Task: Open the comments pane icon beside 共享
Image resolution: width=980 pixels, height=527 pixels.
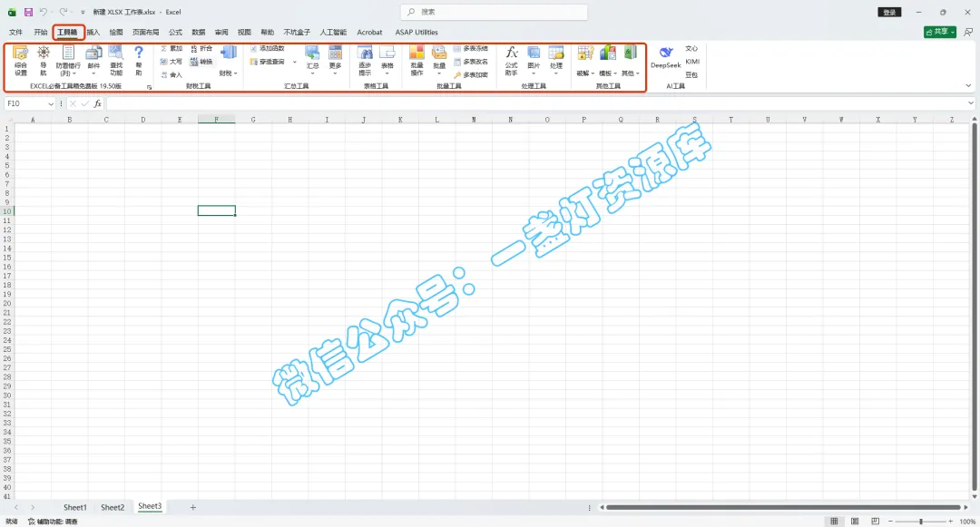Action: click(x=968, y=32)
